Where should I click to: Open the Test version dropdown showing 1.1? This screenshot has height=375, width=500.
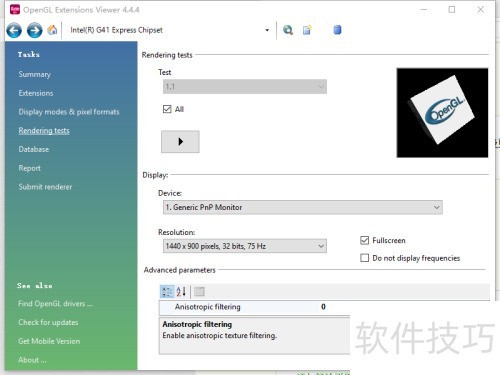coord(245,87)
